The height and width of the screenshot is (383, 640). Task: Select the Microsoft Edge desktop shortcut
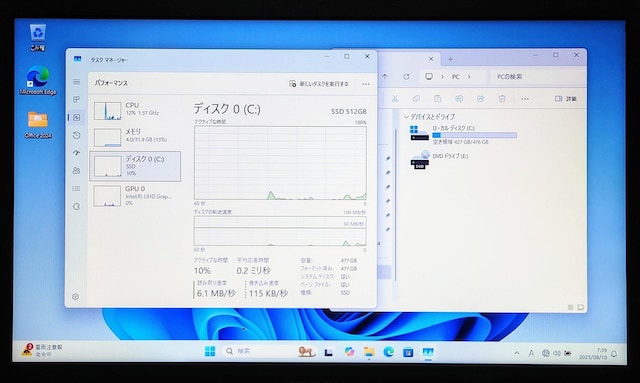(38, 81)
